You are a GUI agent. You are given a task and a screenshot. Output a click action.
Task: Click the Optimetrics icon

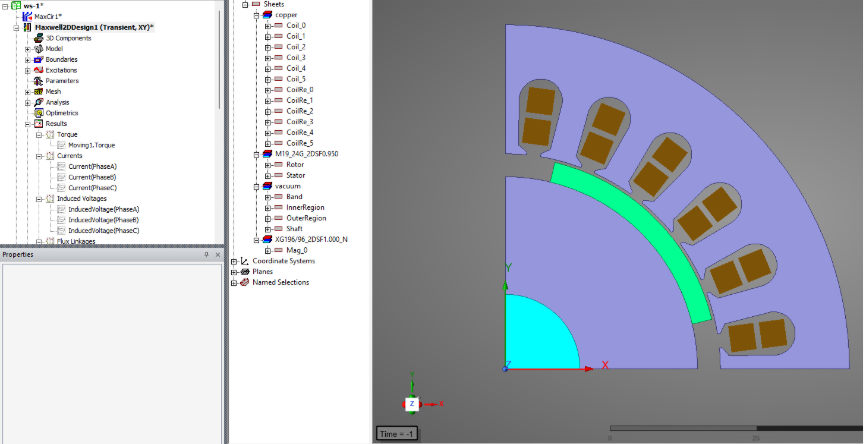(38, 113)
